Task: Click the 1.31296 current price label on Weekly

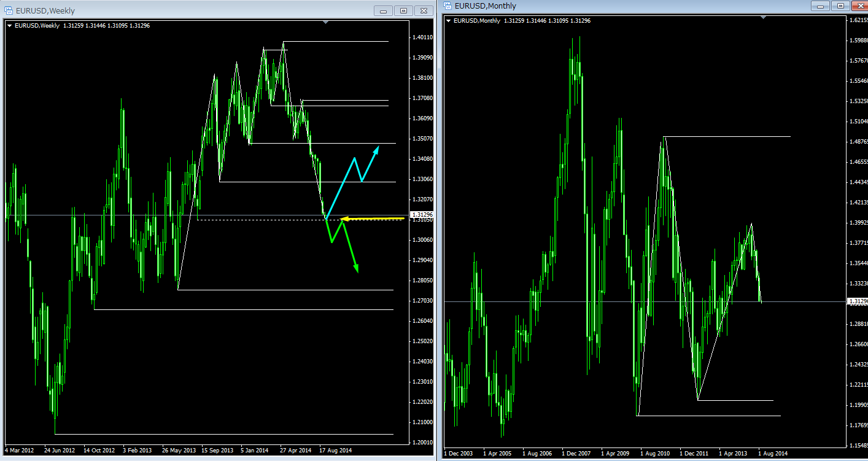Action: 422,214
